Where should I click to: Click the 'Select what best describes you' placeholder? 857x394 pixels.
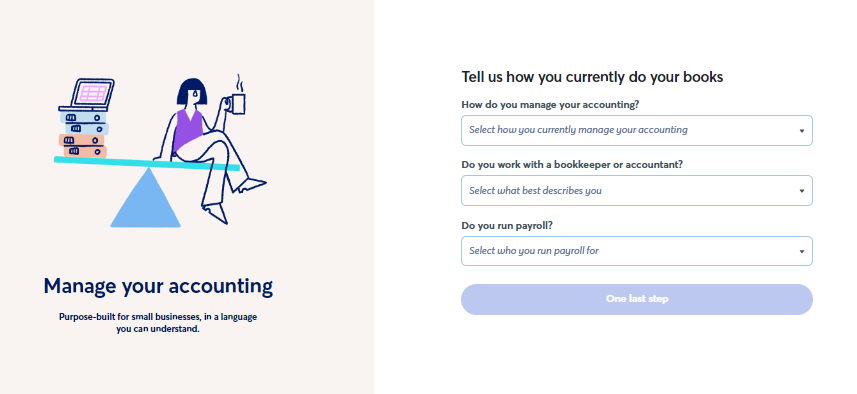(x=535, y=191)
